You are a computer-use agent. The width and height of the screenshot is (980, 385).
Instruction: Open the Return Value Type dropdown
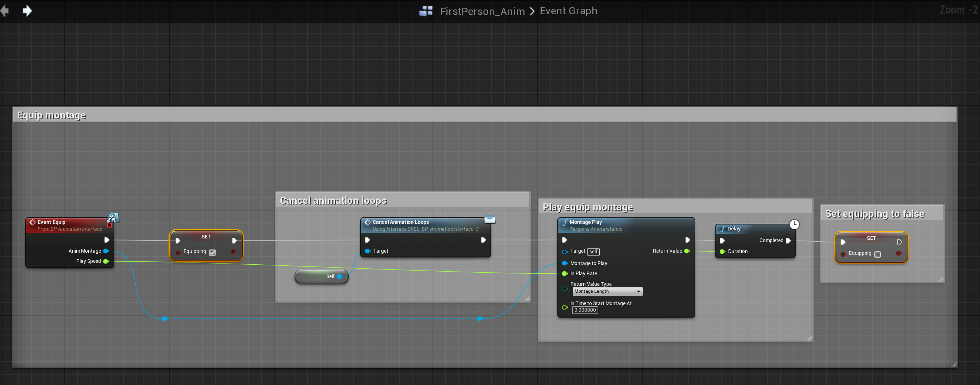607,291
